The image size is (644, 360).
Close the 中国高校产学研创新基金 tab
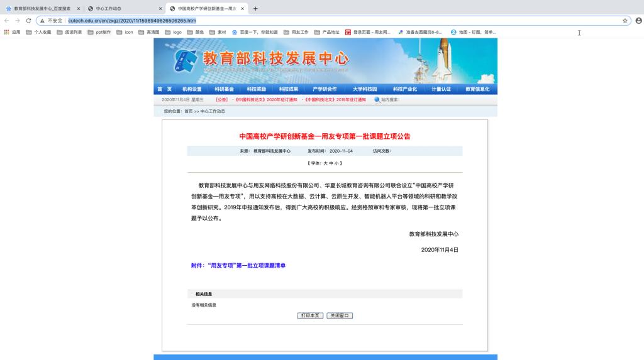click(242, 9)
